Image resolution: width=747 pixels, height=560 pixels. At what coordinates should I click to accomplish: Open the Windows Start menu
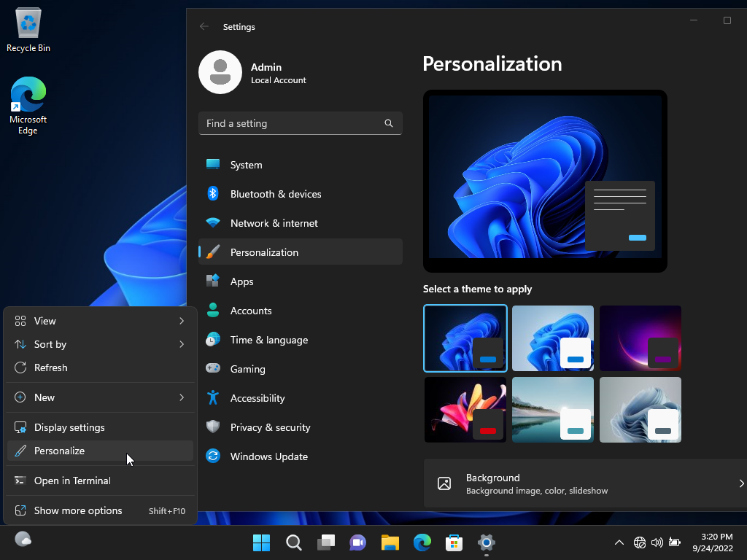262,542
